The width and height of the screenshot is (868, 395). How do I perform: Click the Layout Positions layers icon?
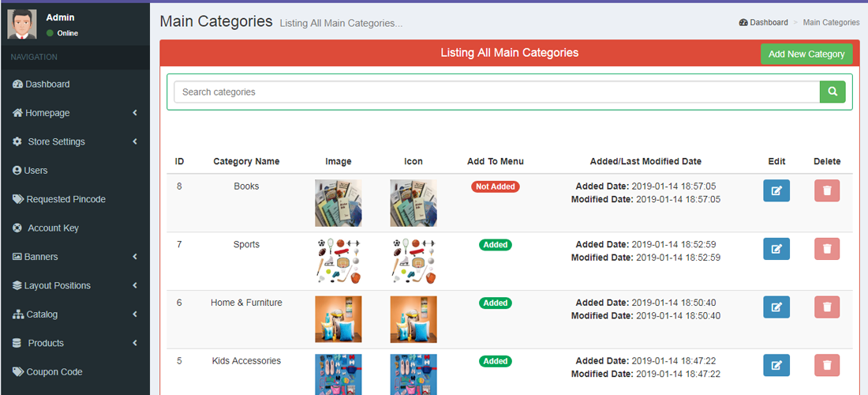pos(17,286)
